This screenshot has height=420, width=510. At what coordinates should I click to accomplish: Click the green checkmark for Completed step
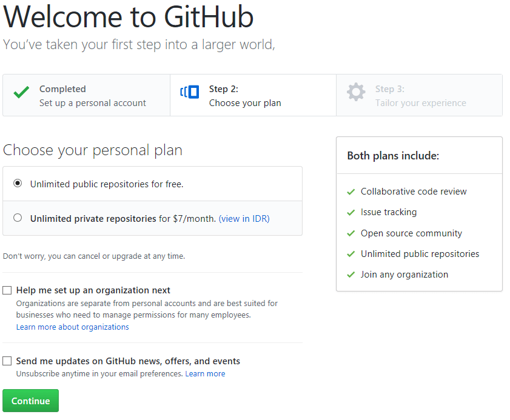(x=22, y=93)
